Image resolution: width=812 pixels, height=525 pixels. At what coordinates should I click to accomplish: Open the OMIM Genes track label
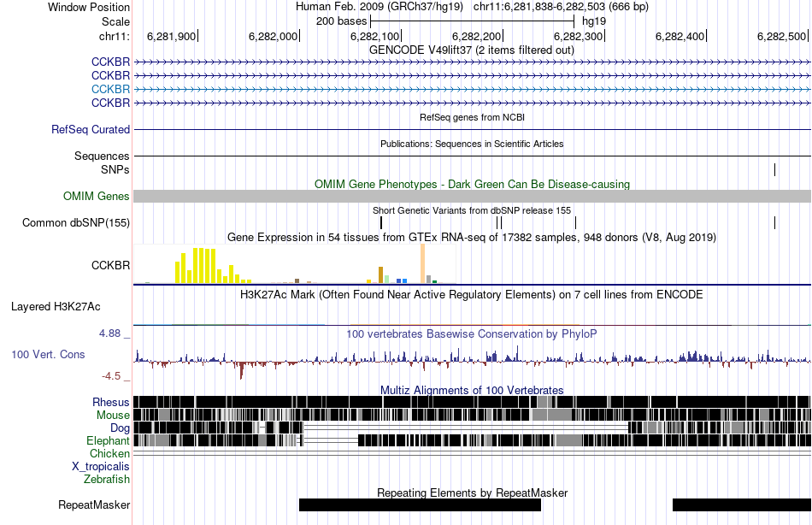pos(97,196)
